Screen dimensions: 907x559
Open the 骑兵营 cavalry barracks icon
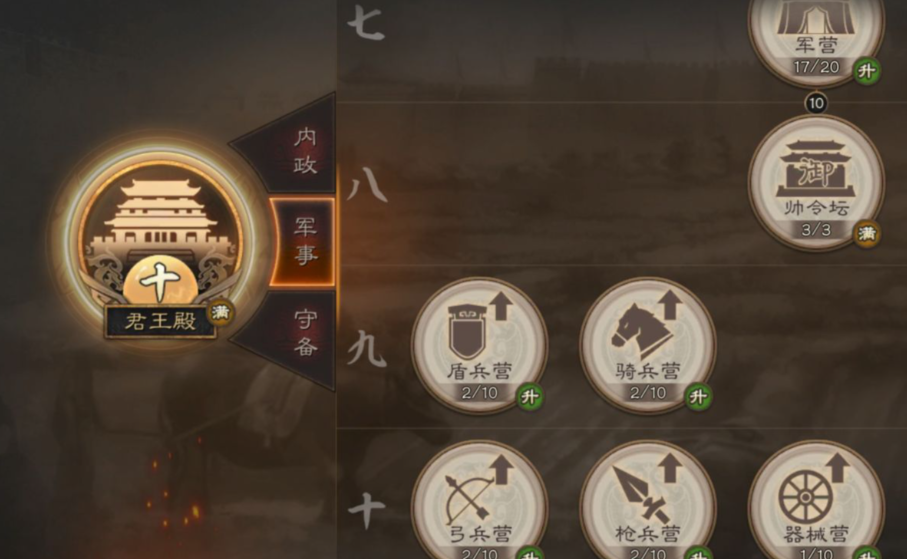(x=648, y=345)
